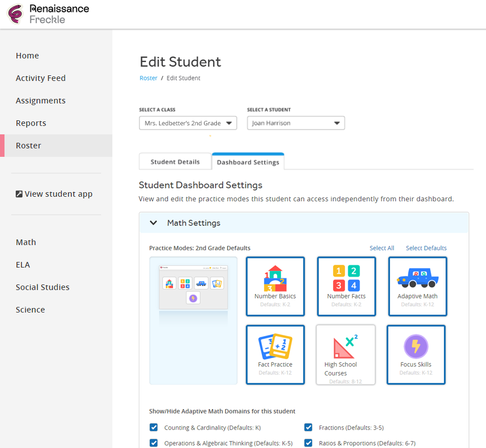Click the View student app external-link icon
Screen dimensions: 486x448
tap(19, 194)
